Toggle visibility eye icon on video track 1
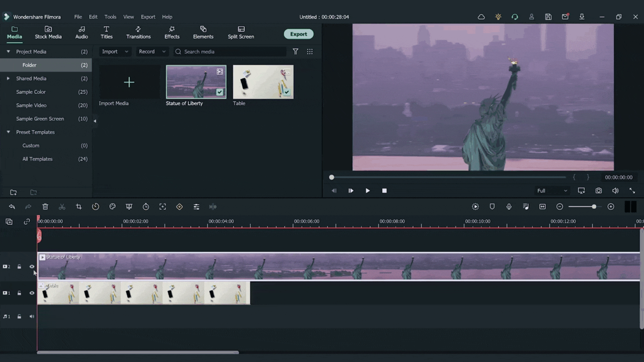The width and height of the screenshot is (644, 362). coord(32,293)
